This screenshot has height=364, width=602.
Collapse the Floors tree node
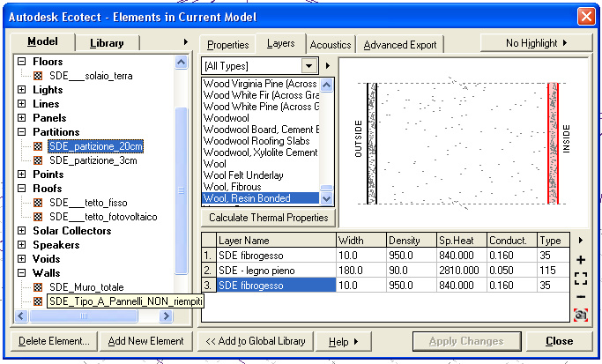click(x=22, y=62)
